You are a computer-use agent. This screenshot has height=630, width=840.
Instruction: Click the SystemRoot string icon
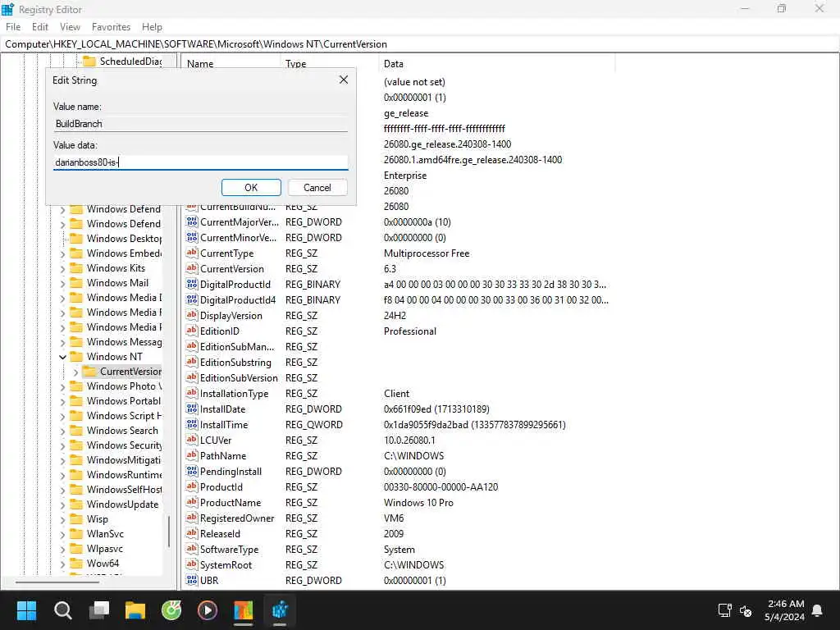coord(192,564)
